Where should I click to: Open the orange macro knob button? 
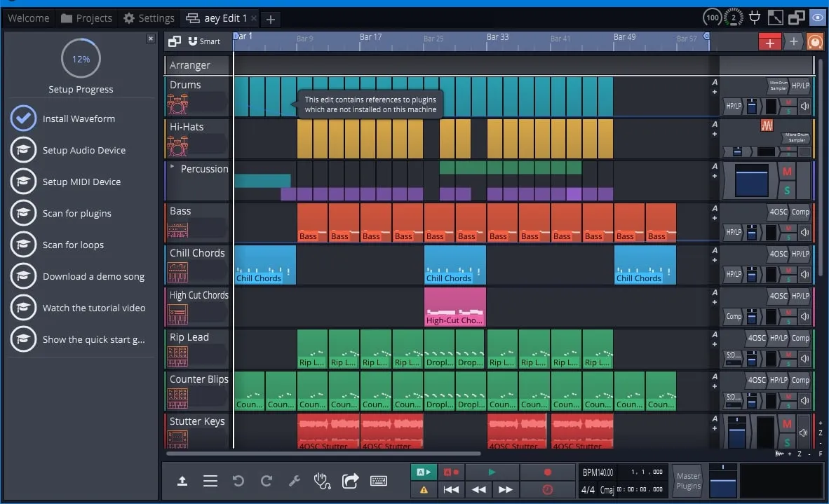815,42
